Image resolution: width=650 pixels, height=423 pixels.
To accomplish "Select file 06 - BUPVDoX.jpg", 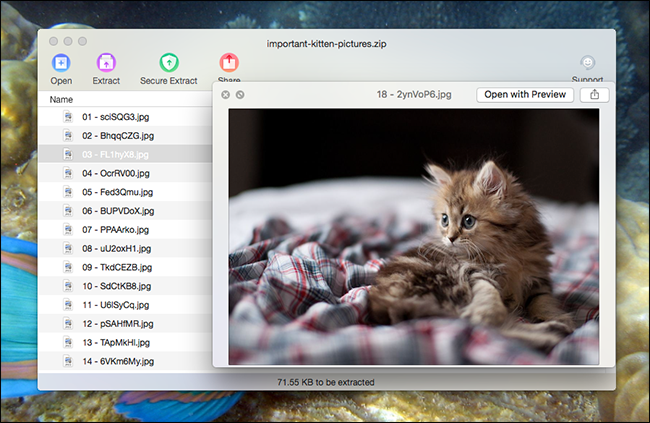I will pyautogui.click(x=125, y=211).
